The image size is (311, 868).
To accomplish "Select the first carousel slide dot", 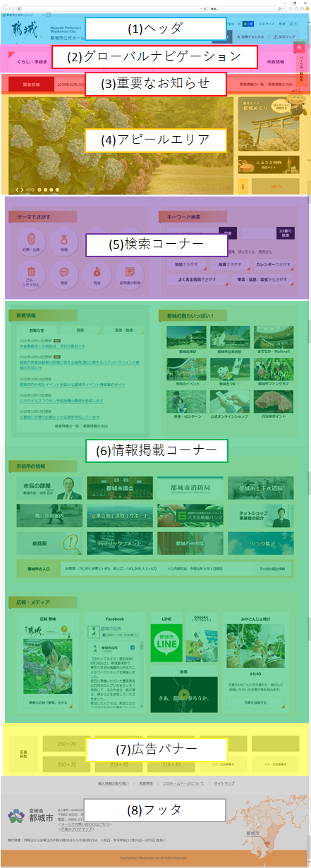I will tap(39, 190).
